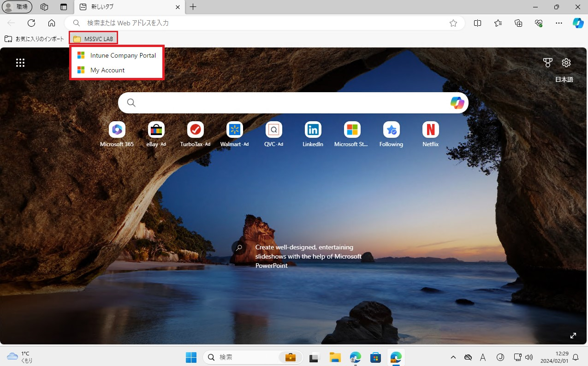Open eBay quick link tile
This screenshot has height=366, width=588.
[156, 135]
